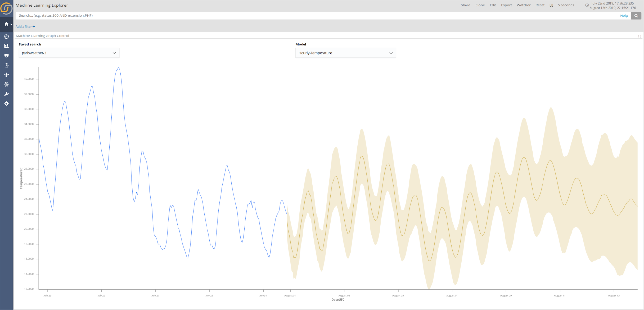Open Dev Tools via the wrench icon
This screenshot has height=310, width=644.
tap(6, 94)
